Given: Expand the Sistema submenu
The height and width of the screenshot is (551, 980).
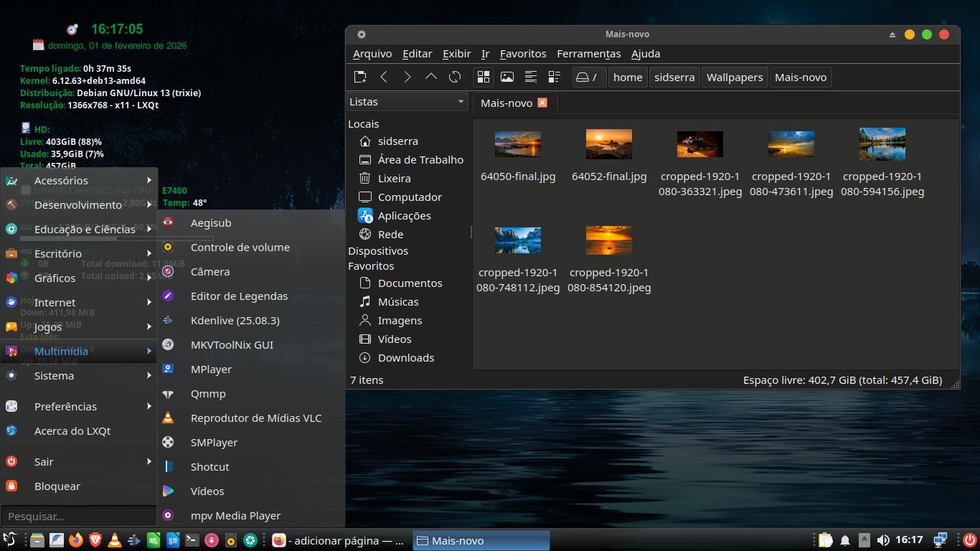Looking at the screenshot, I should 79,375.
